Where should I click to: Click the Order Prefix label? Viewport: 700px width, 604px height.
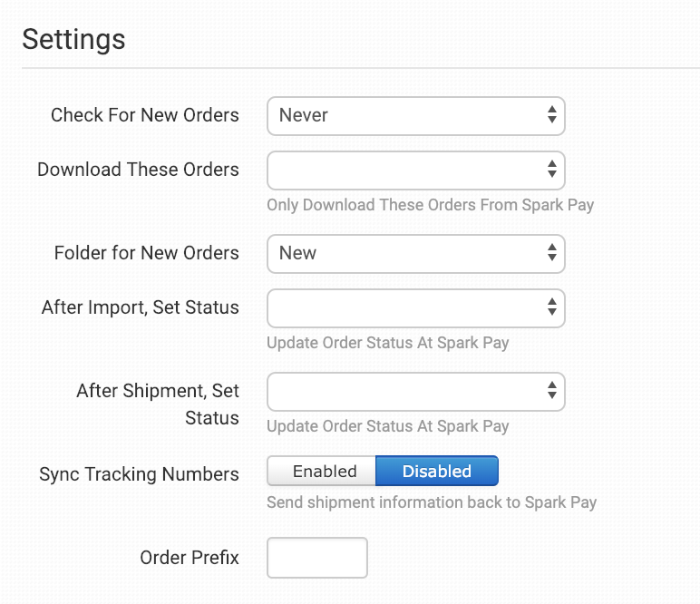pos(190,558)
